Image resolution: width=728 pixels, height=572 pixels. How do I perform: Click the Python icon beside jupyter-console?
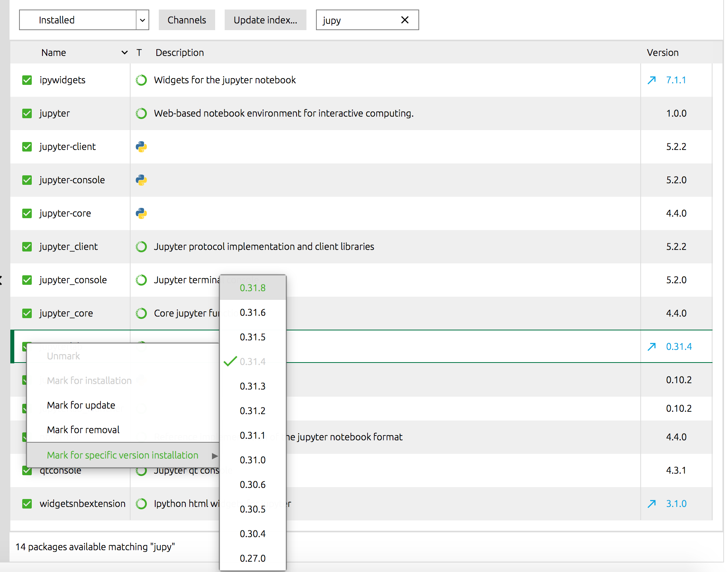tap(141, 180)
